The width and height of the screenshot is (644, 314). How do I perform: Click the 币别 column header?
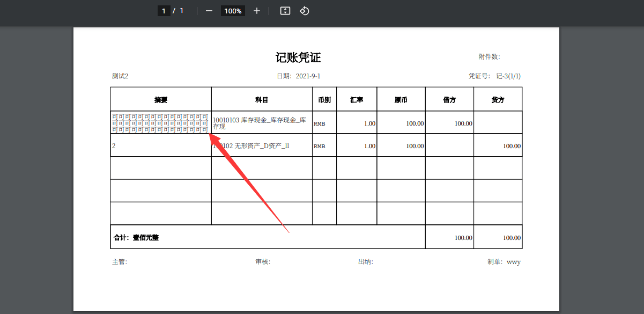click(324, 100)
